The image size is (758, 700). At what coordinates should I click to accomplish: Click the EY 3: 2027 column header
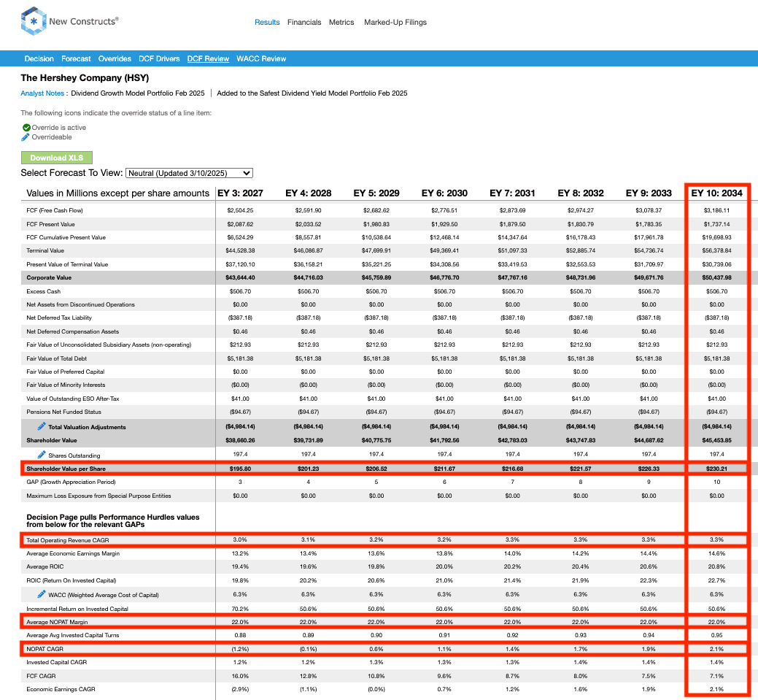click(x=240, y=193)
